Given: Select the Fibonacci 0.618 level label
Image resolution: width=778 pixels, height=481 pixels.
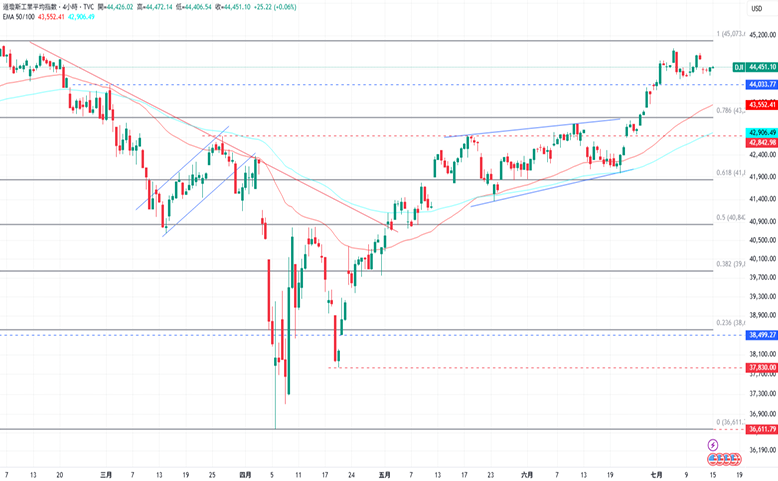Looking at the screenshot, I should [x=730, y=173].
